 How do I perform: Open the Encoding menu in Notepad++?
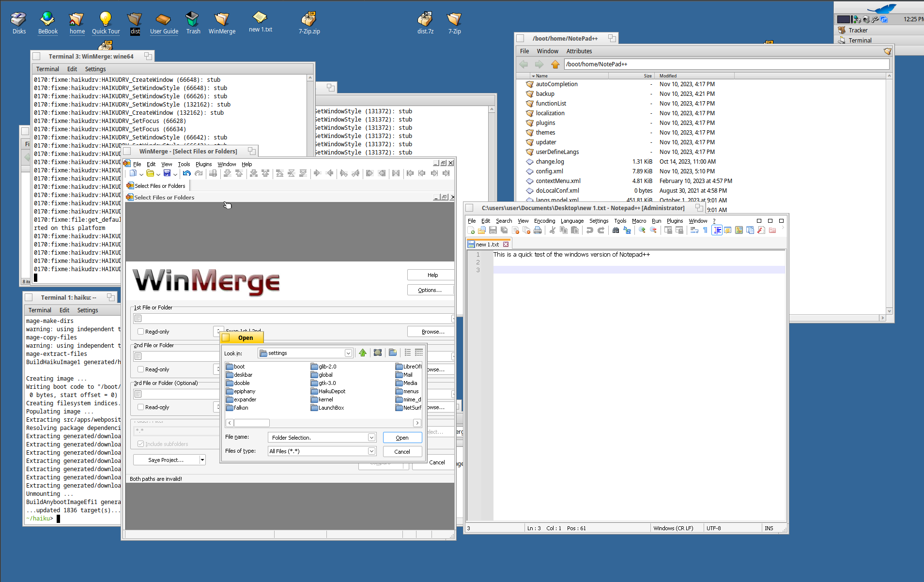(544, 221)
